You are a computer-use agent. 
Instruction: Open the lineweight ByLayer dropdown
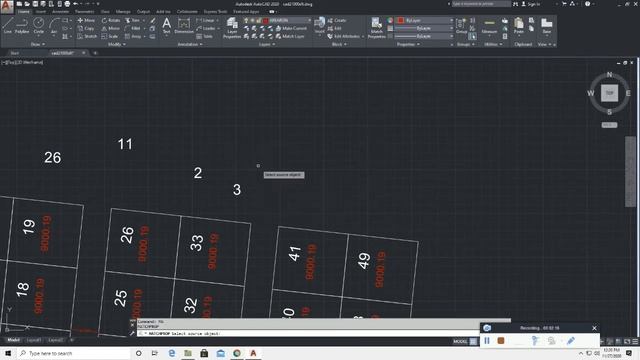pos(425,28)
